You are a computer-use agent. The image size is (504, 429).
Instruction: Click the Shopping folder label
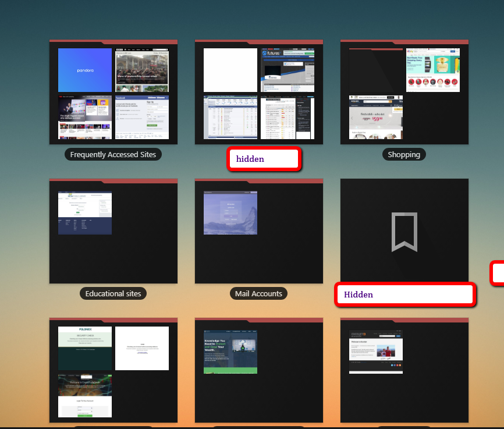[404, 154]
